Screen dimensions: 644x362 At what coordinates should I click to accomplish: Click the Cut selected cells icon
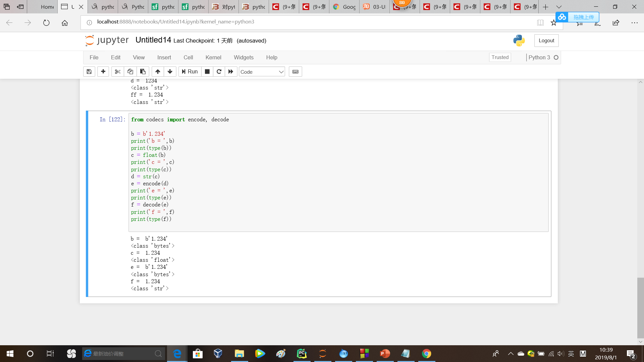117,71
